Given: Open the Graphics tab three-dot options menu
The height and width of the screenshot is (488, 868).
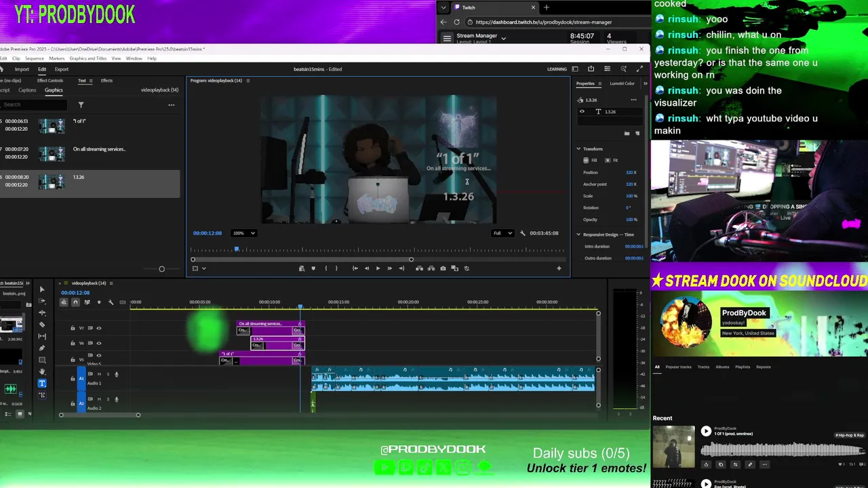Looking at the screenshot, I should click(172, 105).
